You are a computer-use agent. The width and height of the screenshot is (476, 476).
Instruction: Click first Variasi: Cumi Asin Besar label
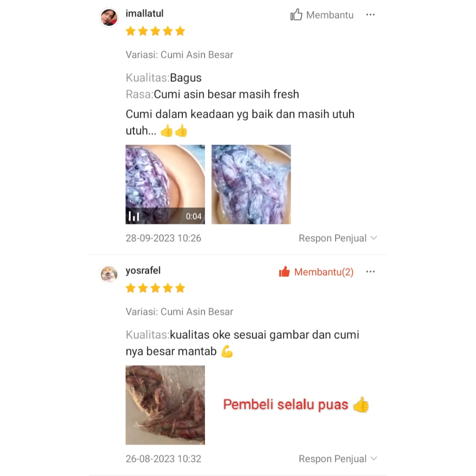(x=179, y=55)
